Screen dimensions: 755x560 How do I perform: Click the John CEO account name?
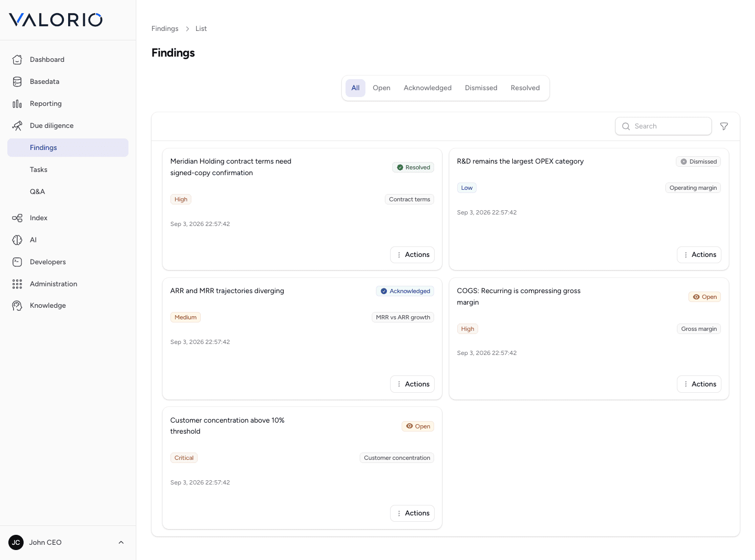[46, 543]
